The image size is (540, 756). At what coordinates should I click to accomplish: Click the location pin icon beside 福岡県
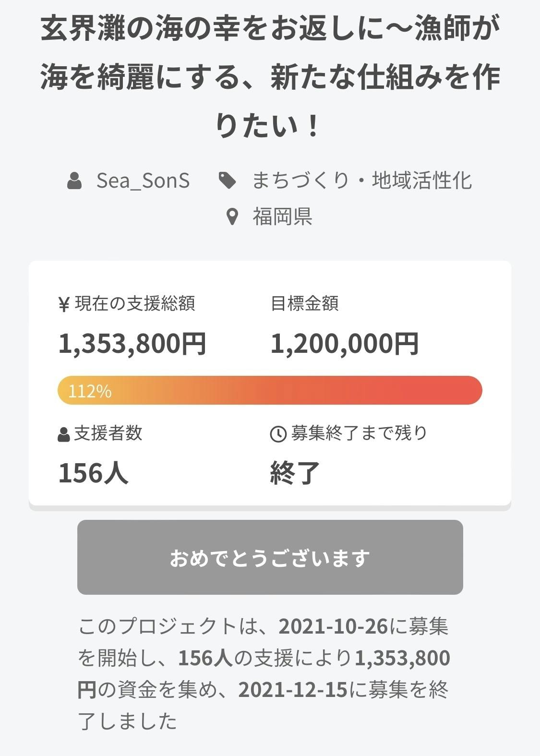(x=232, y=217)
